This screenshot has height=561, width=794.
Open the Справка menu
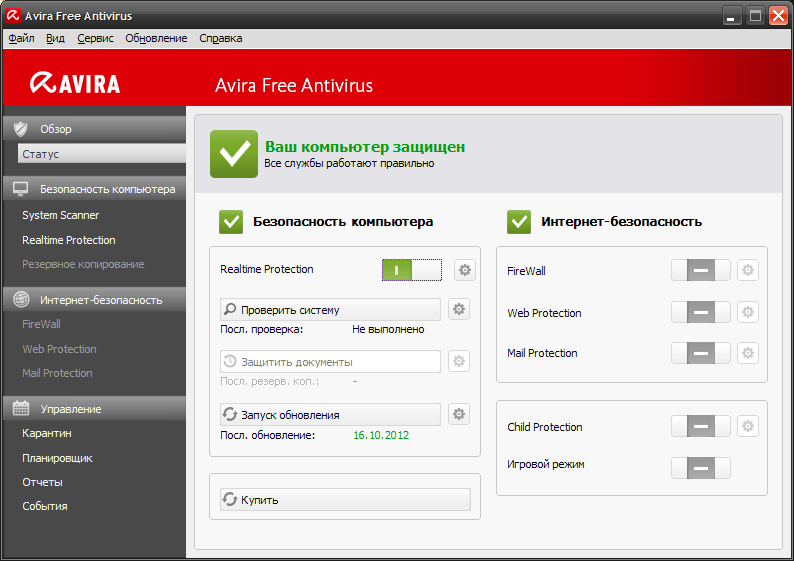pos(220,38)
